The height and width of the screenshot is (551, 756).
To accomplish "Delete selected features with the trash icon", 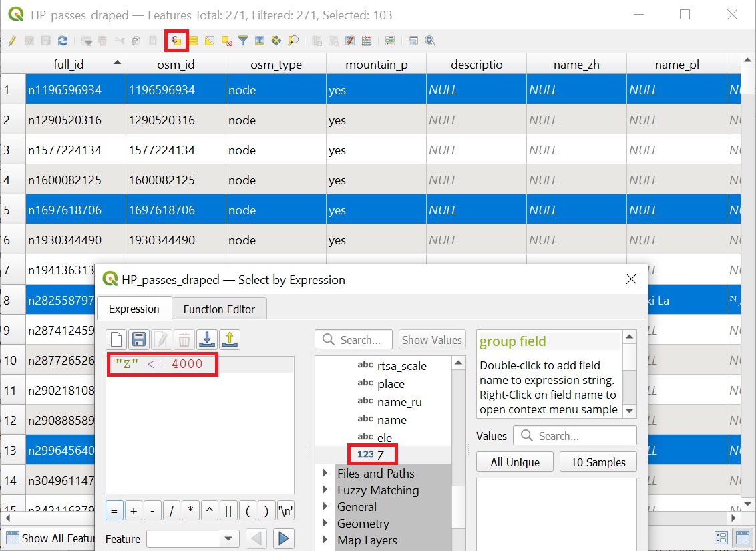I will (x=103, y=41).
